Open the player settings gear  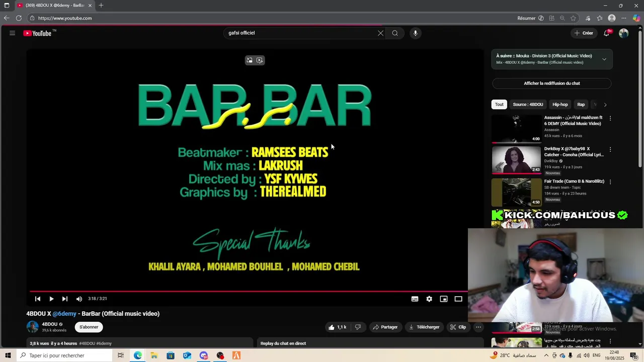429,299
